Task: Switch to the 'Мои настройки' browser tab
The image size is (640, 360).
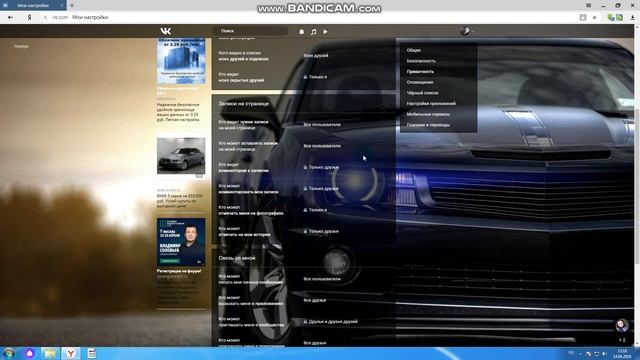Action: coord(33,5)
